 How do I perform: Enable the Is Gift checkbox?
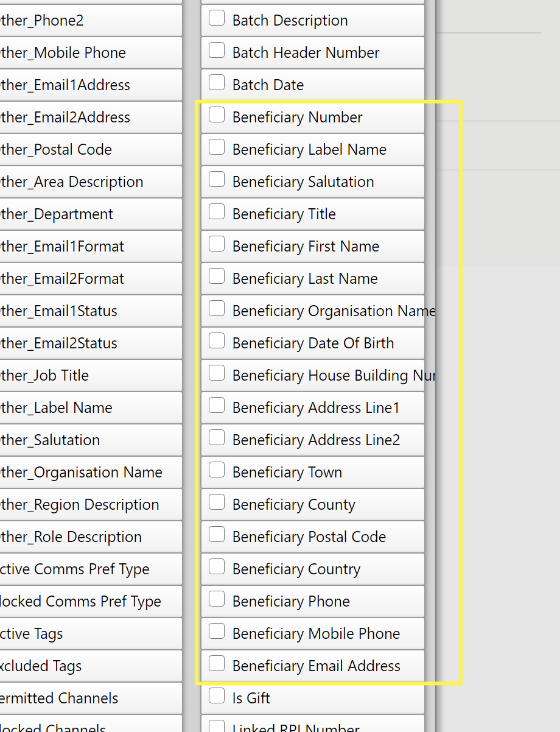click(x=217, y=696)
